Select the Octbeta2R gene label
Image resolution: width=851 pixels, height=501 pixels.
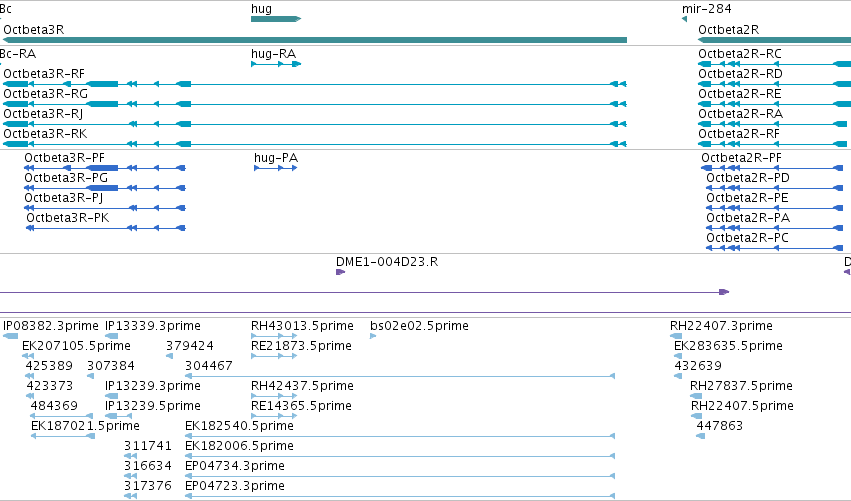728,30
